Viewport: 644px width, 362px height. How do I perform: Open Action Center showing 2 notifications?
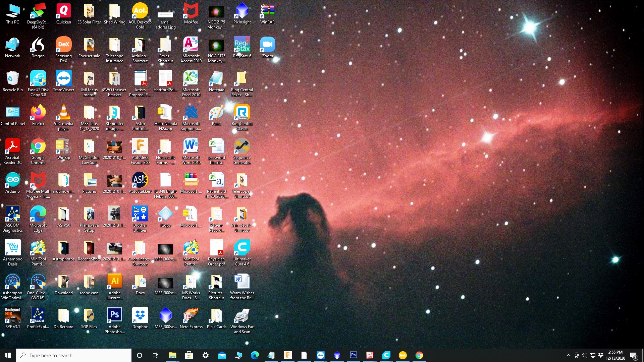634,355
